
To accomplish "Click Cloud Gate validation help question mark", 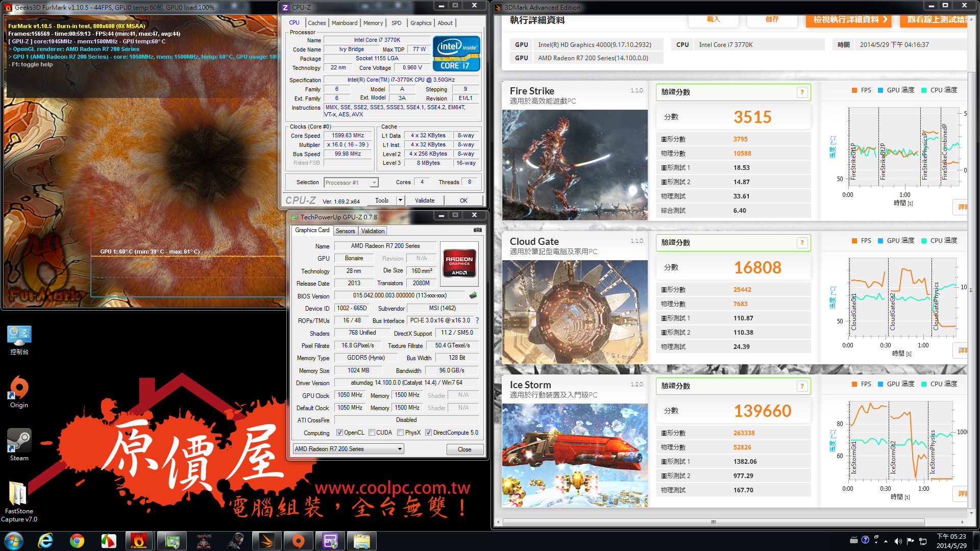I will coord(802,243).
